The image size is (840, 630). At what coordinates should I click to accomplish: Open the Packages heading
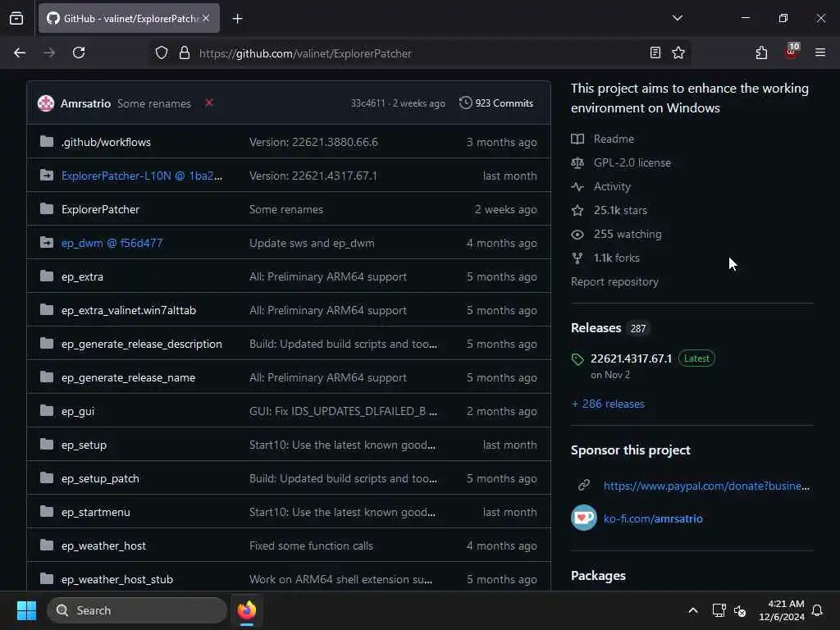598,576
